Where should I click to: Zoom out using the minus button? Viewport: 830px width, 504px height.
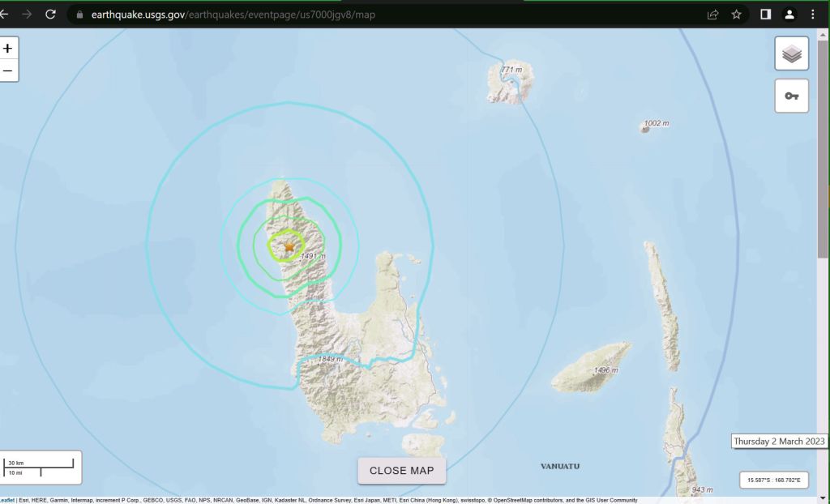8,70
